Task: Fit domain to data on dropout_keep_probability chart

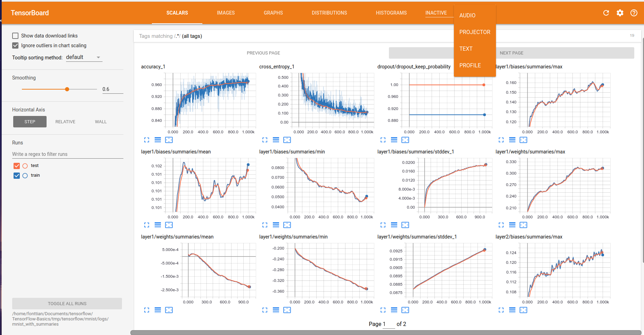Action: point(405,140)
